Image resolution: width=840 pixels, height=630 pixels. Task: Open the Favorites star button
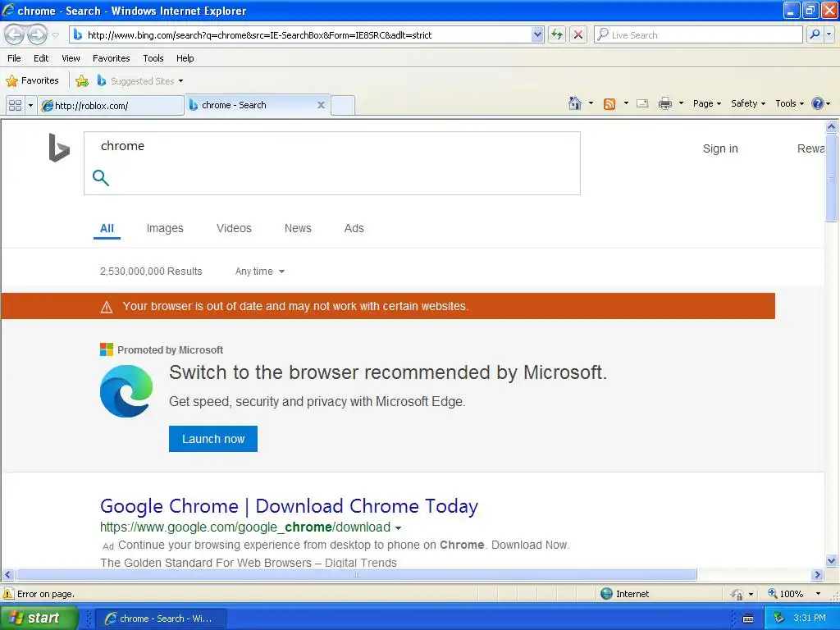click(x=32, y=81)
